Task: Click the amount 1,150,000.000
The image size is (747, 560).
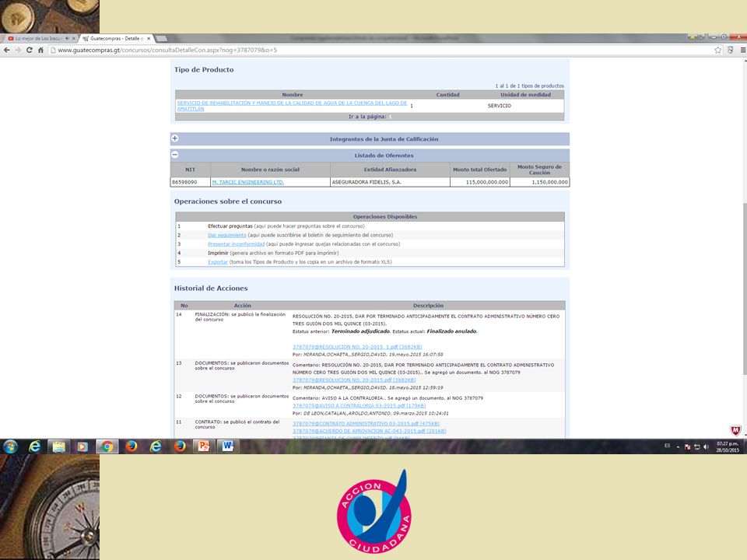Action: (x=549, y=182)
